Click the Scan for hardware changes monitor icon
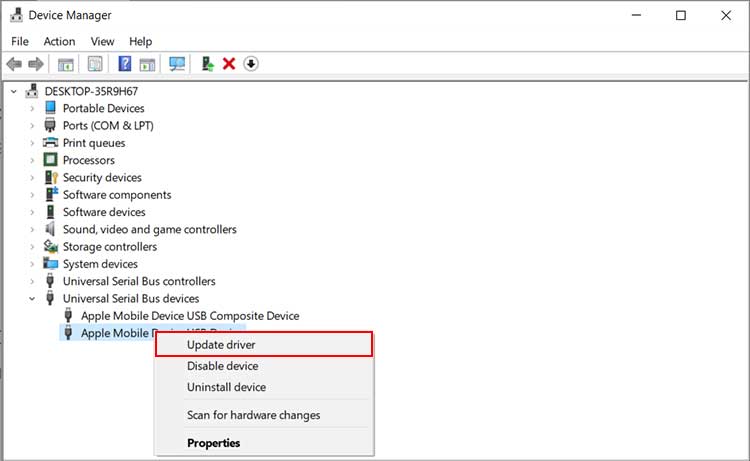Screen dimensions: 750x461 (177, 64)
